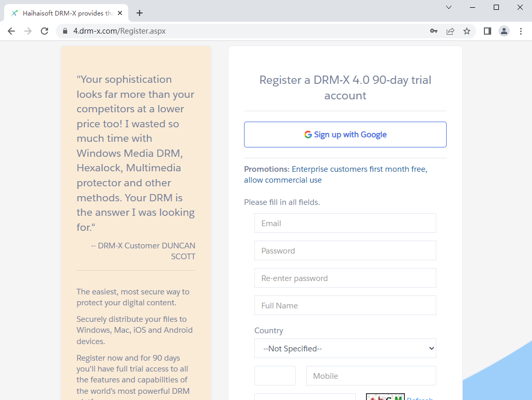
Task: Click the bookmark star icon
Action: click(x=467, y=31)
